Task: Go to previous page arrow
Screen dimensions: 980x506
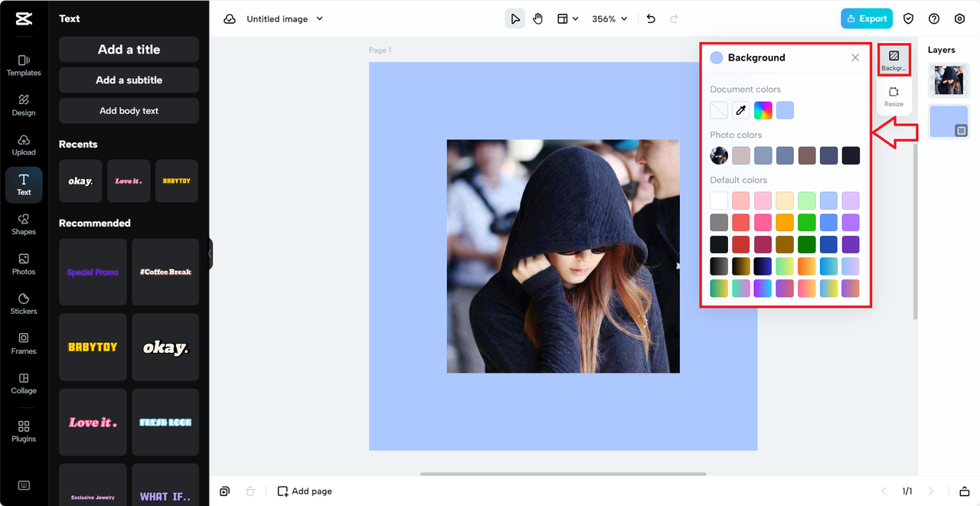Action: point(884,491)
